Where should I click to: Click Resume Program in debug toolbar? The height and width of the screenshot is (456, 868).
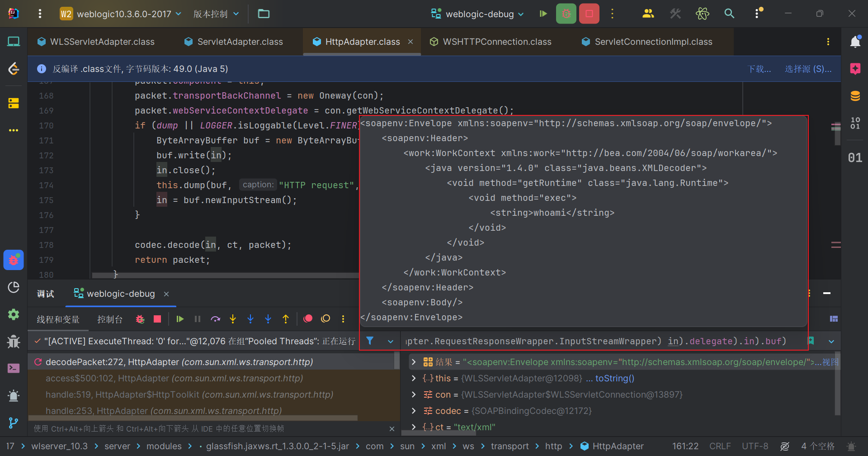[180, 319]
